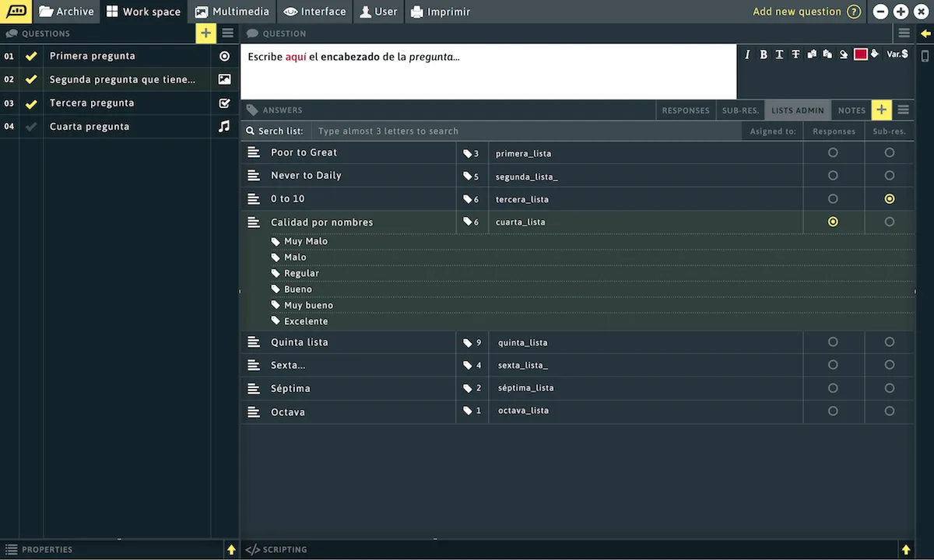The image size is (934, 560).
Task: Select the Tercera pregunta question
Action: (x=92, y=103)
